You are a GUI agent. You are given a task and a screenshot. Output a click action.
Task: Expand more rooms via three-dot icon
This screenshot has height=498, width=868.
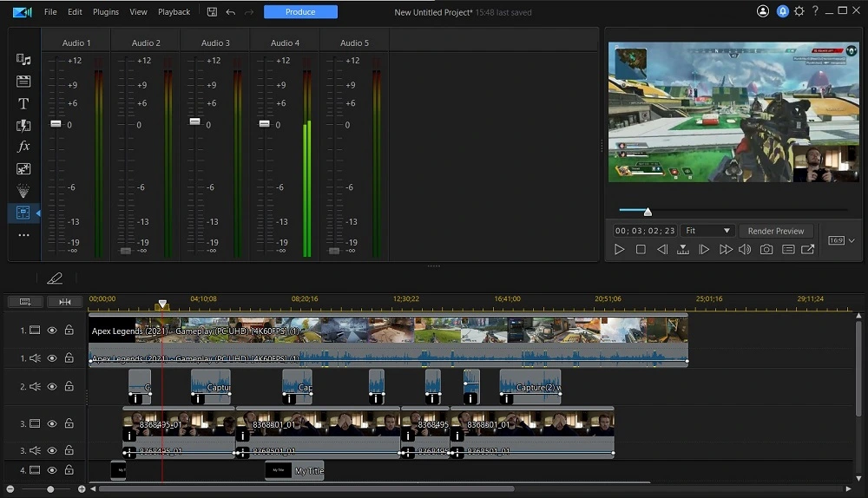point(23,235)
